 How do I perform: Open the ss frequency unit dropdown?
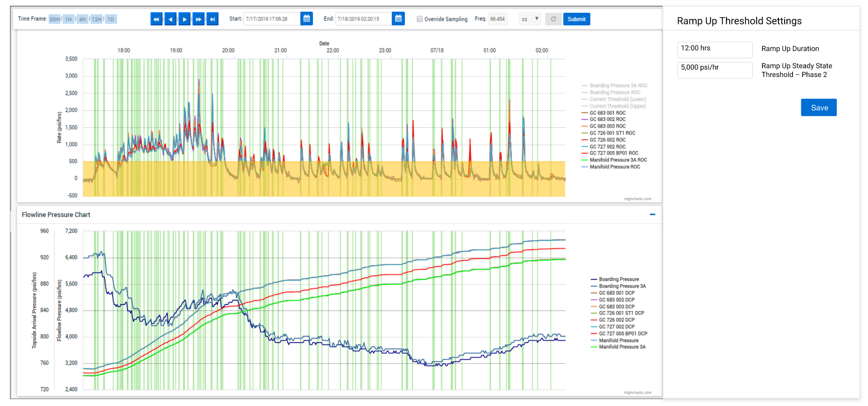pyautogui.click(x=530, y=19)
